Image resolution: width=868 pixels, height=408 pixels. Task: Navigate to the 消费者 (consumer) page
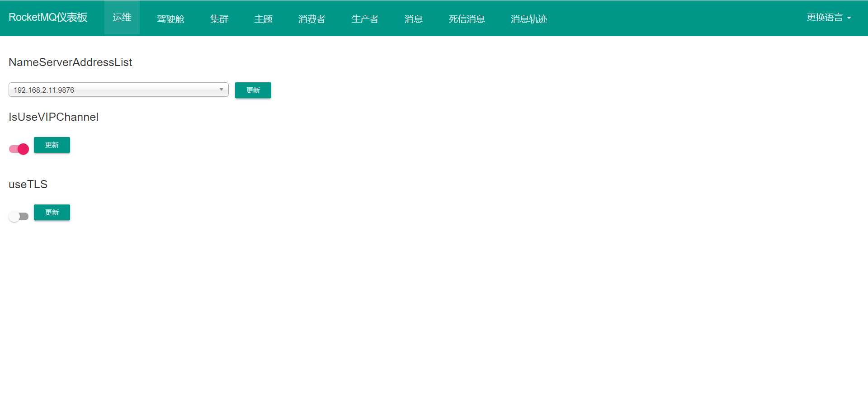coord(311,19)
